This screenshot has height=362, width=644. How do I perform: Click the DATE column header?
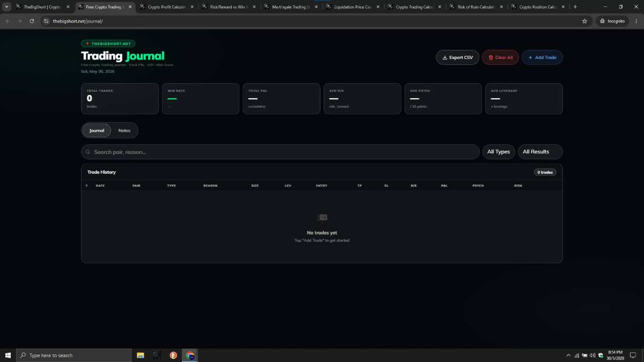click(100, 186)
